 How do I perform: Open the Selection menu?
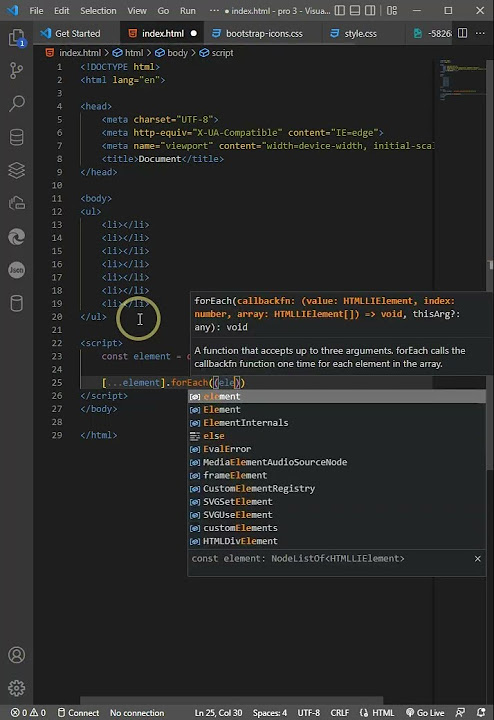coord(98,11)
